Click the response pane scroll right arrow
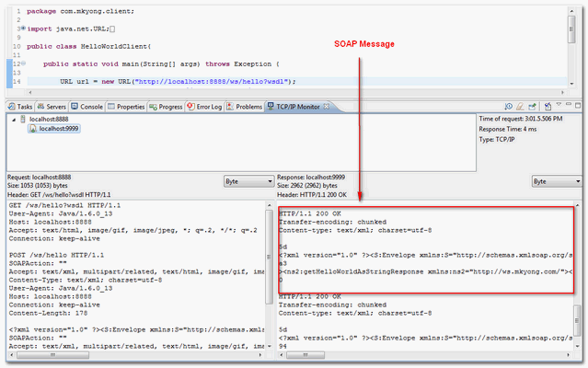 point(568,354)
